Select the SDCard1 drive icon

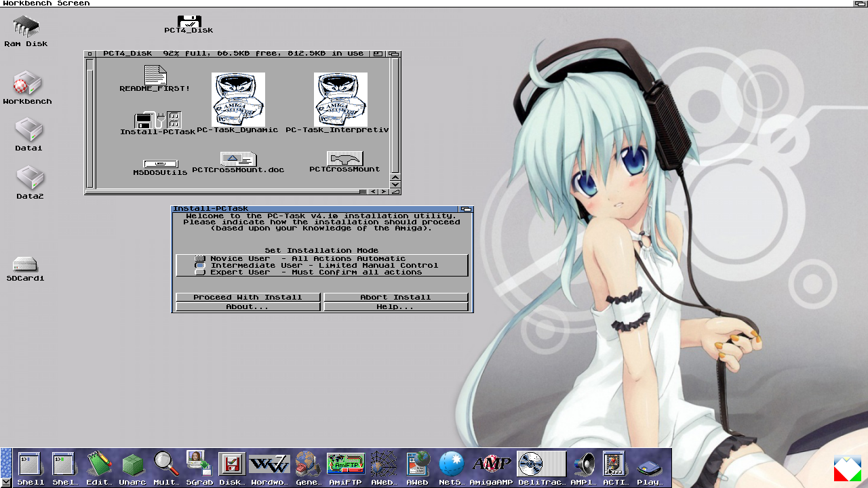click(x=26, y=269)
